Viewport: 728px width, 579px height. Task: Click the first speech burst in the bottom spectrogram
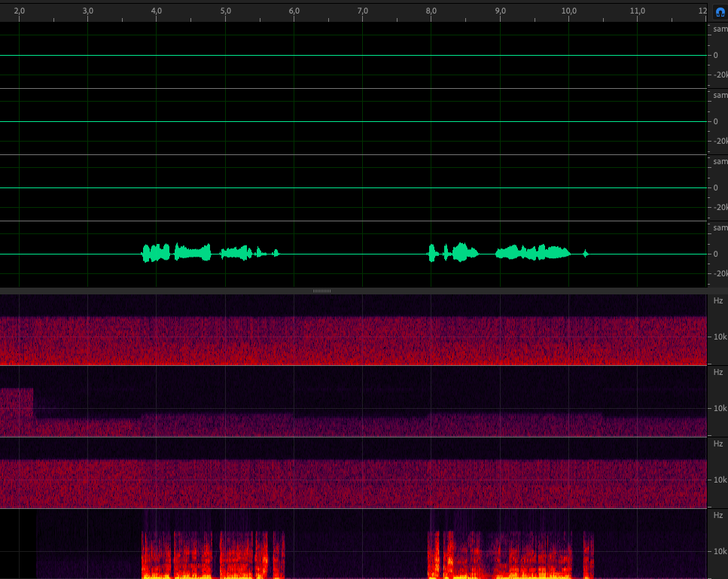(212, 553)
